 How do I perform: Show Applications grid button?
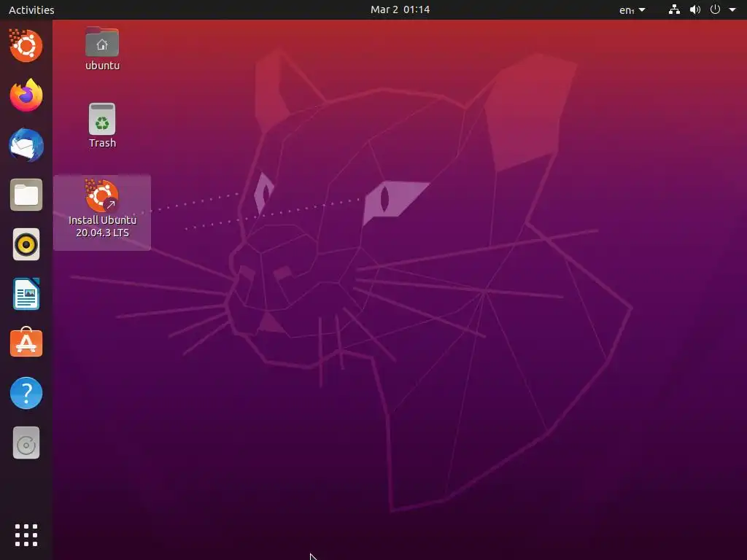coord(26,535)
